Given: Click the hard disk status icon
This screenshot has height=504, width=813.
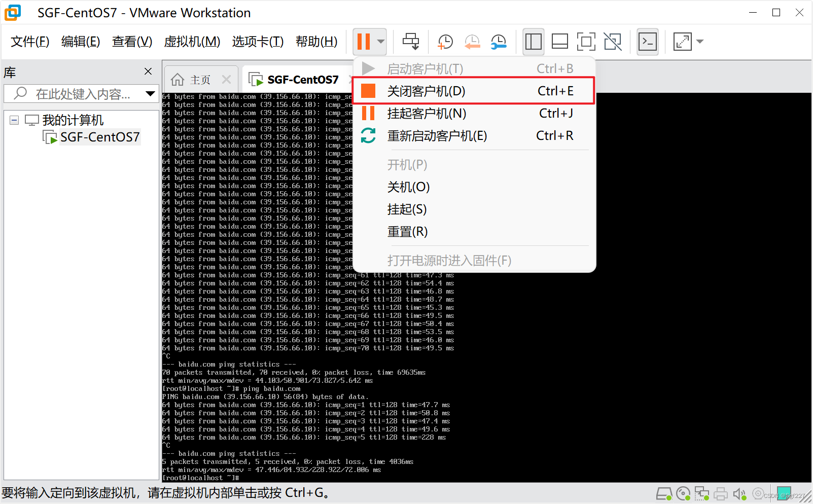Looking at the screenshot, I should pos(664,494).
